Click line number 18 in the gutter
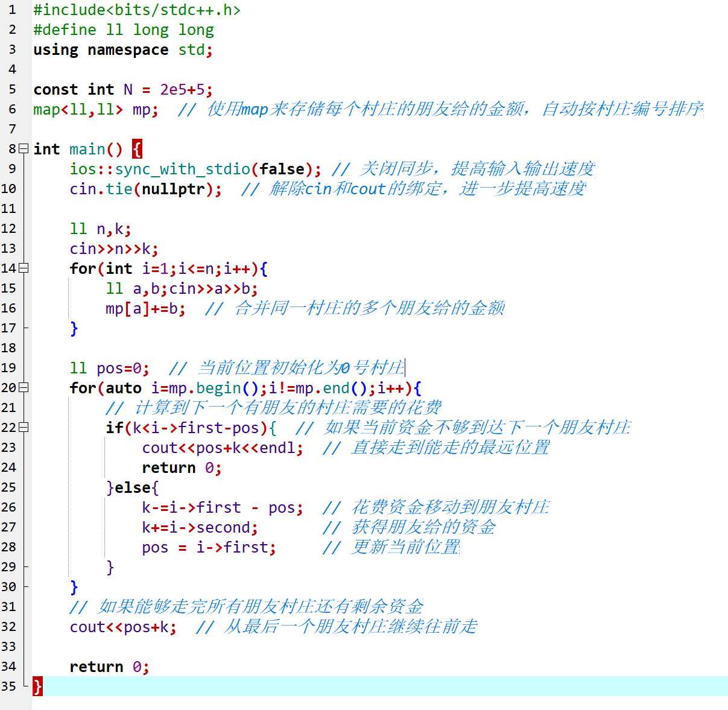 click(8, 348)
